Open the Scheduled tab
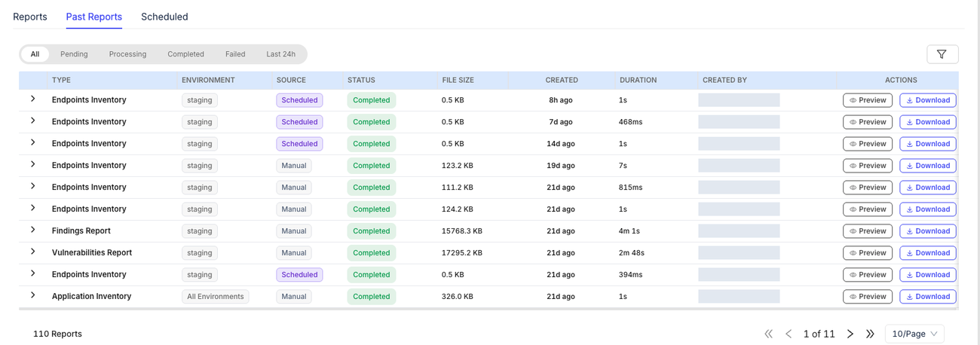The width and height of the screenshot is (980, 345). tap(164, 17)
